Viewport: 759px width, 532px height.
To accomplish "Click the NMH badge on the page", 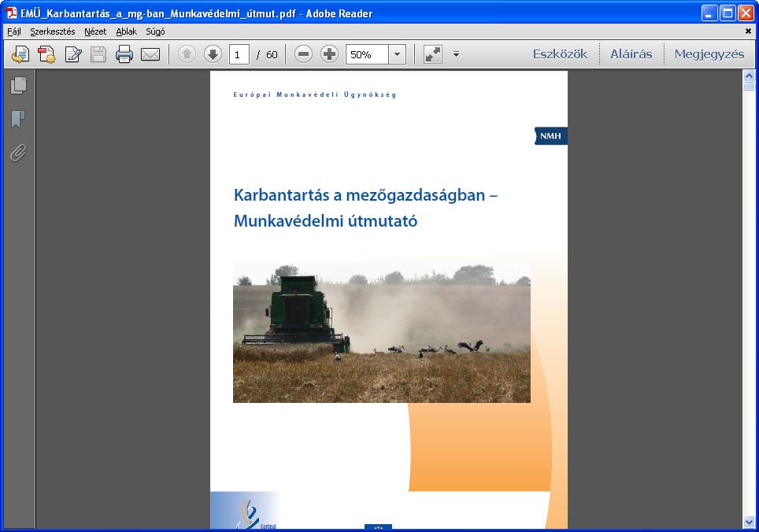I will point(551,136).
